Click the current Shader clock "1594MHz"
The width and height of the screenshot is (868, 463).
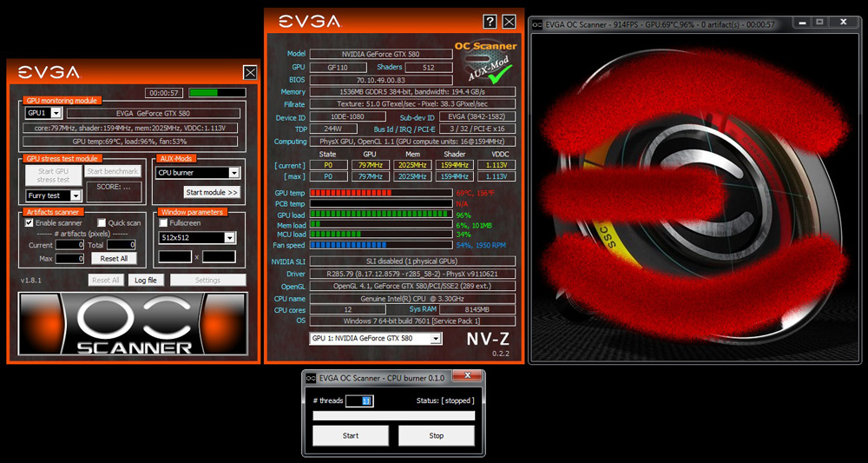tap(455, 165)
